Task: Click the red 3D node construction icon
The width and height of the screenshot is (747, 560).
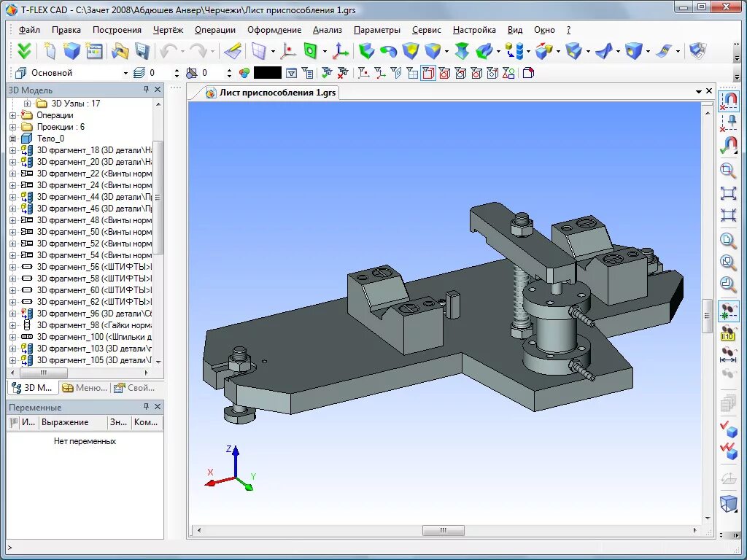Action: [287, 50]
